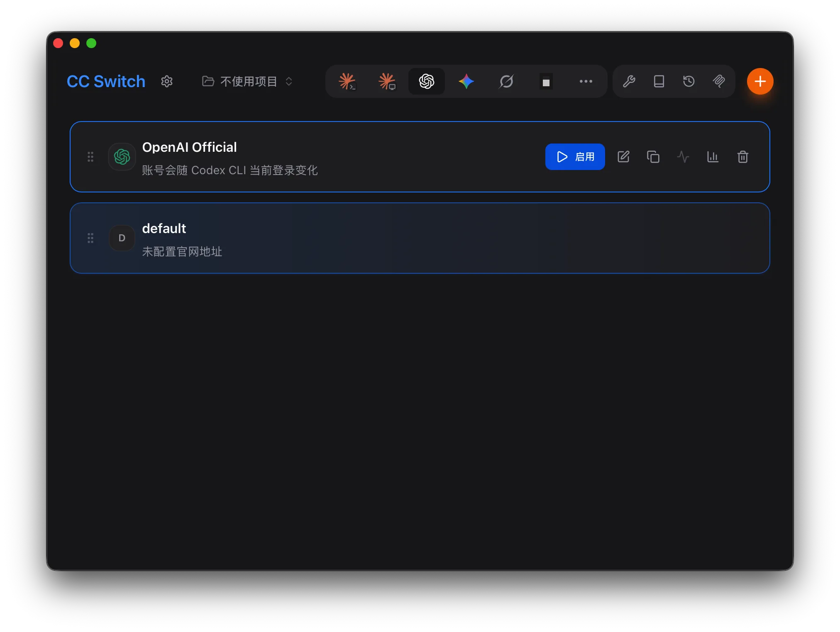Open the settings gear next to CC Switch

(x=167, y=81)
